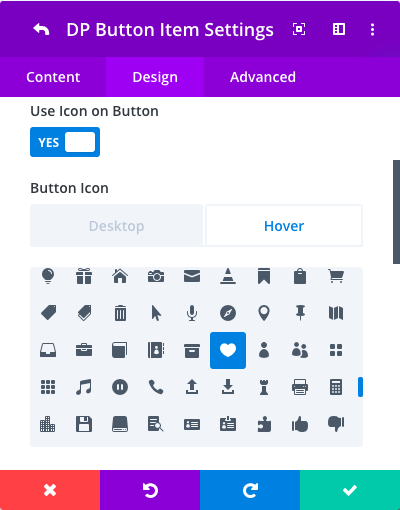The width and height of the screenshot is (400, 510).
Task: Switch Button Icon to Desktop mode
Action: coord(117,226)
